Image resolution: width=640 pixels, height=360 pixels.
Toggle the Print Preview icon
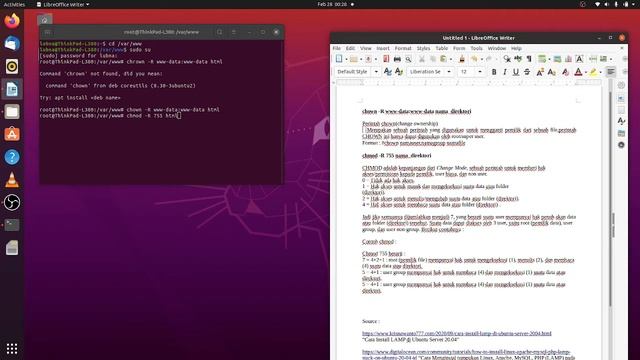point(408,59)
